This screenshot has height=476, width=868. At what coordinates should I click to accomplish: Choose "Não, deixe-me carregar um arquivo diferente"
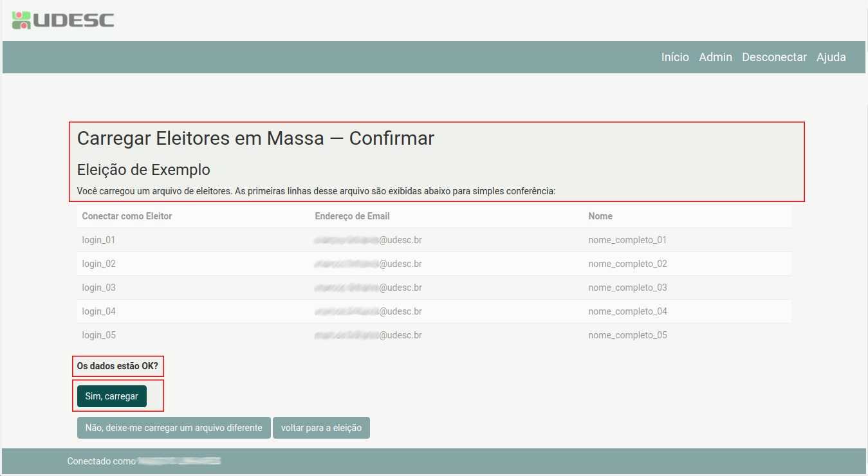click(174, 428)
